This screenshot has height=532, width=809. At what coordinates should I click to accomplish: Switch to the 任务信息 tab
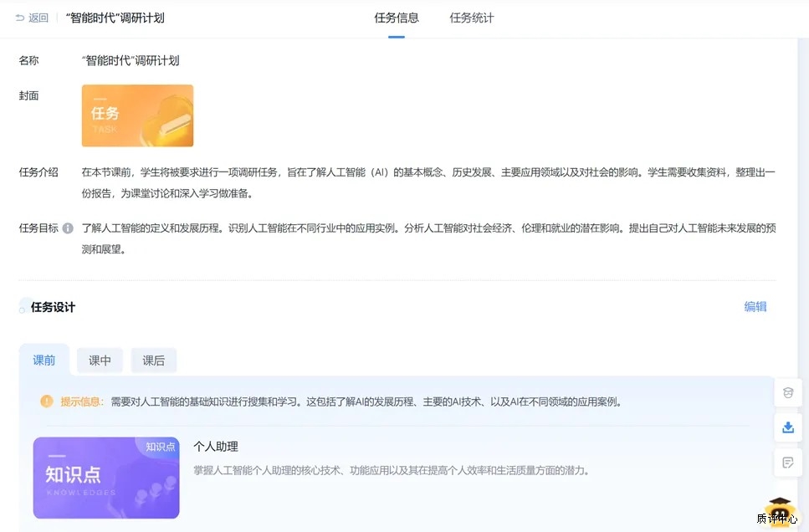[x=397, y=18]
